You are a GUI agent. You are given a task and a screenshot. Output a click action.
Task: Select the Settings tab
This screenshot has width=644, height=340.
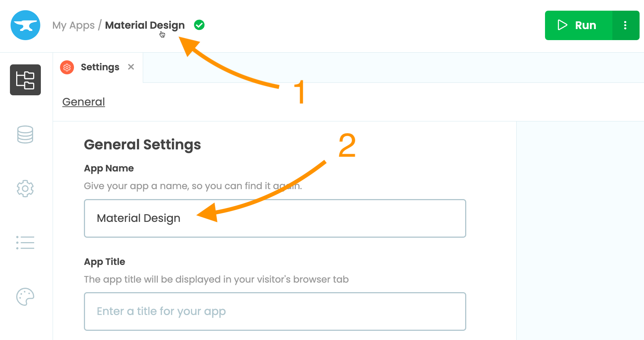(100, 67)
